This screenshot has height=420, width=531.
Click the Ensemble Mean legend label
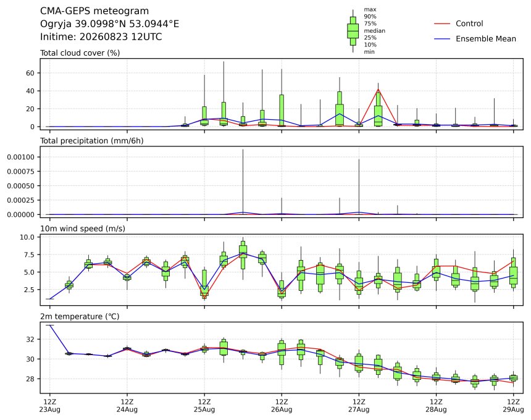point(486,39)
